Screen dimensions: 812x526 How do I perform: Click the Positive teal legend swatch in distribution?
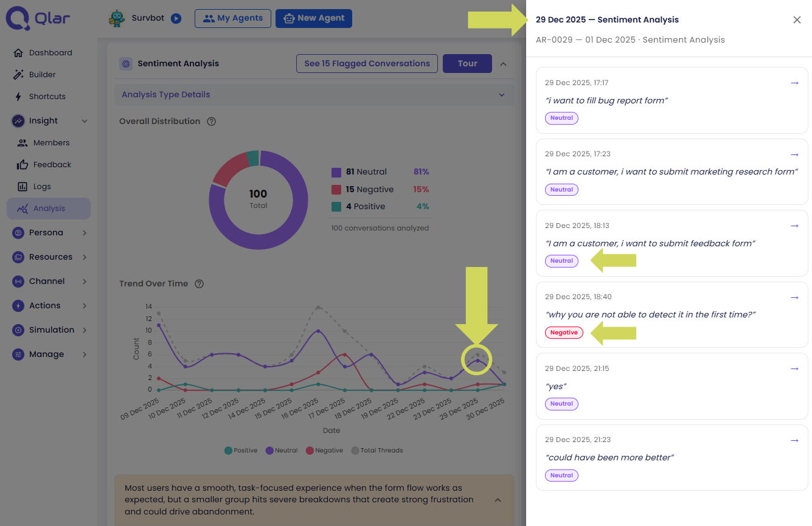point(336,207)
